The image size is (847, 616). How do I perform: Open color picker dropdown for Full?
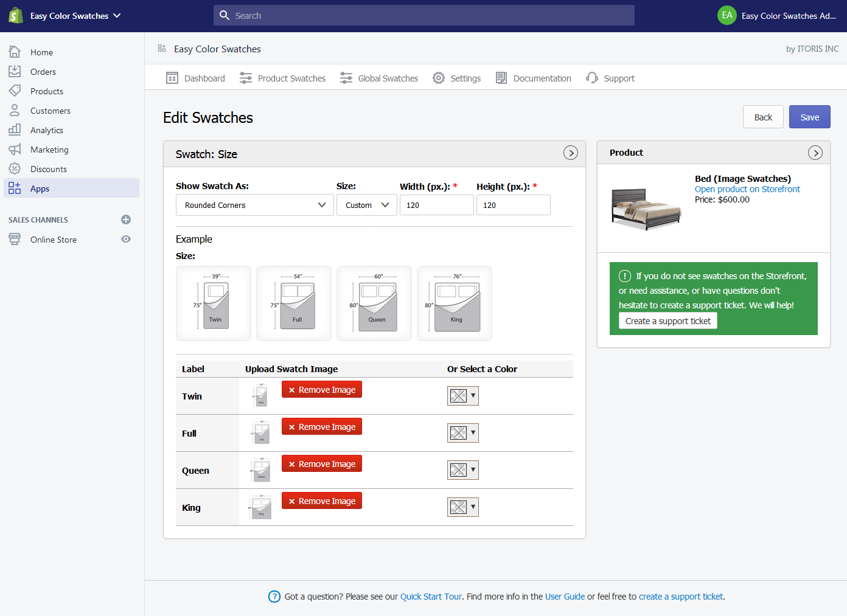(463, 433)
